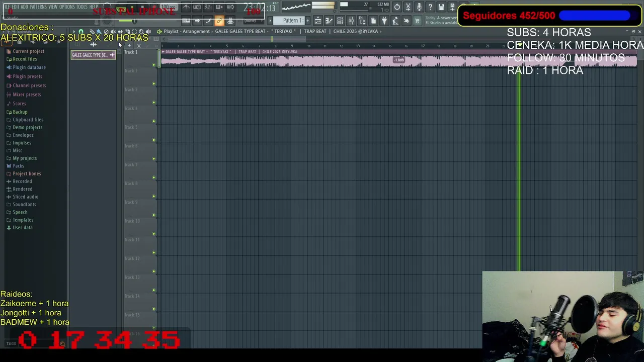Open the TOOLS menu
This screenshot has width=644, height=362.
click(x=82, y=7)
